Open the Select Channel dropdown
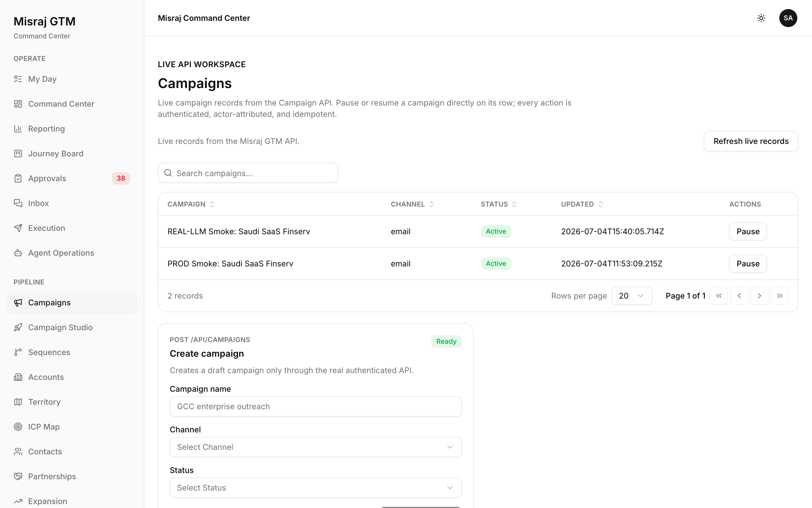The height and width of the screenshot is (508, 812). (x=315, y=447)
